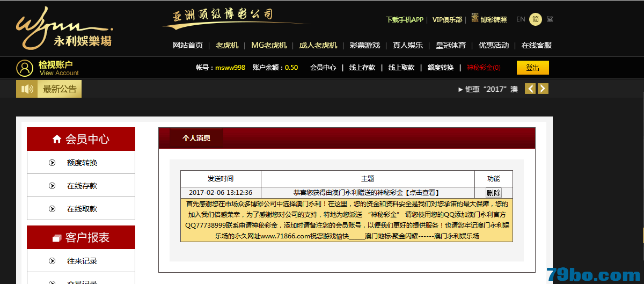Click 下载手机APP link
This screenshot has height=284, width=644.
pos(405,19)
